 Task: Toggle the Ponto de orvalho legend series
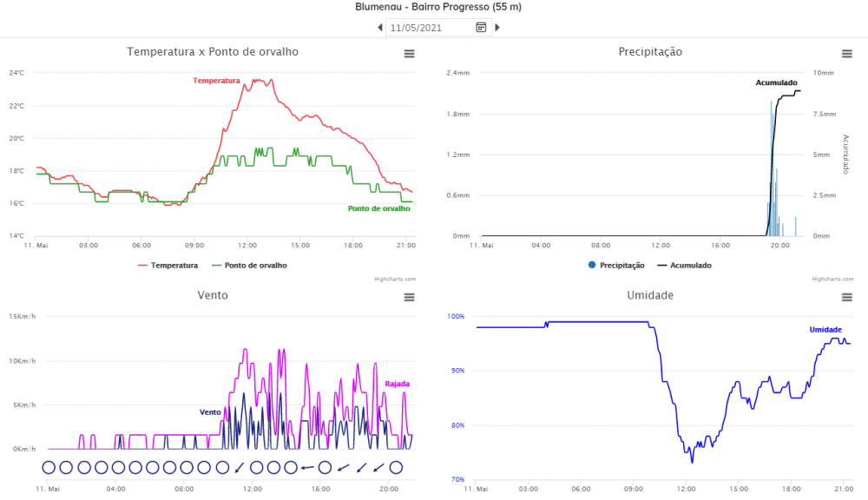(x=250, y=266)
